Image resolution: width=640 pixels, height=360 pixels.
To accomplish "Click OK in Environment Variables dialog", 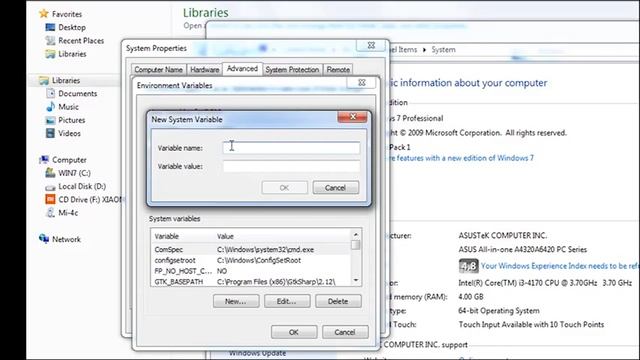I will point(294,332).
